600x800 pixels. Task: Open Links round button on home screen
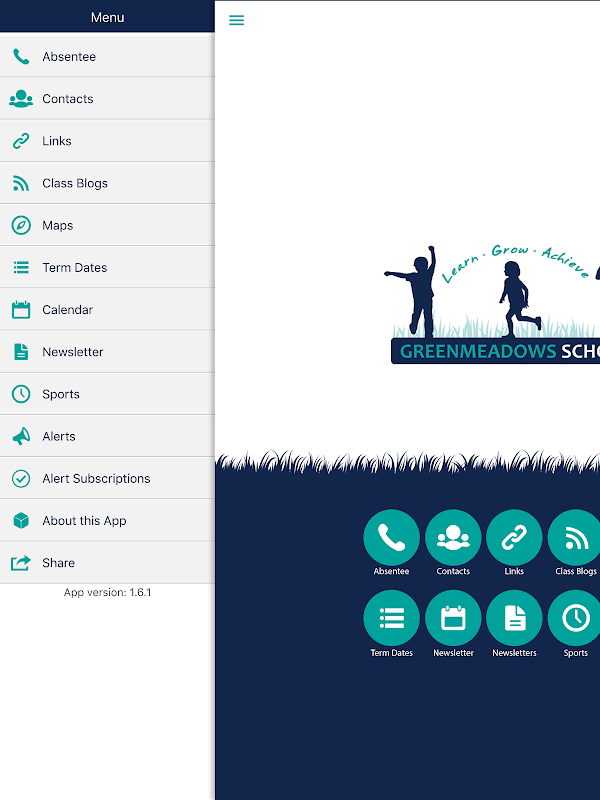pyautogui.click(x=514, y=537)
